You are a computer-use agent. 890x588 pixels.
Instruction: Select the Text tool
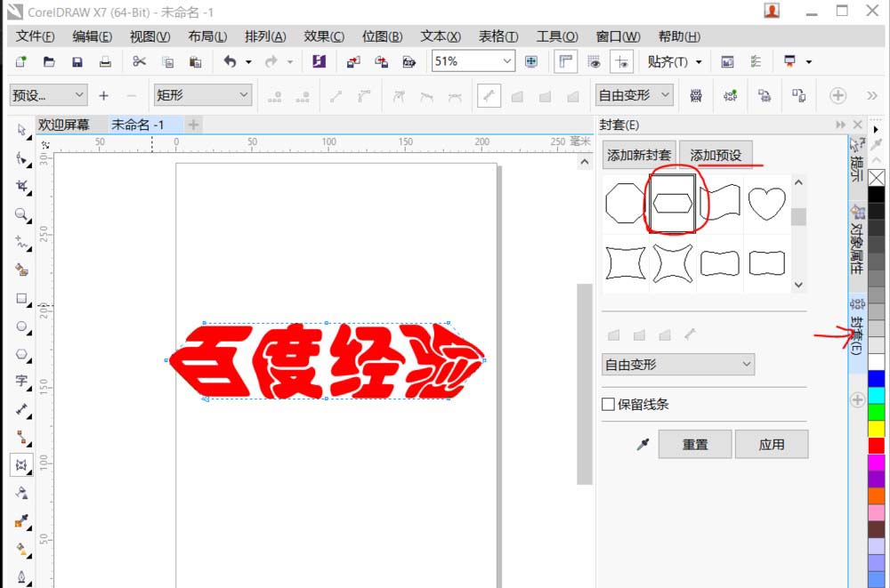point(22,381)
